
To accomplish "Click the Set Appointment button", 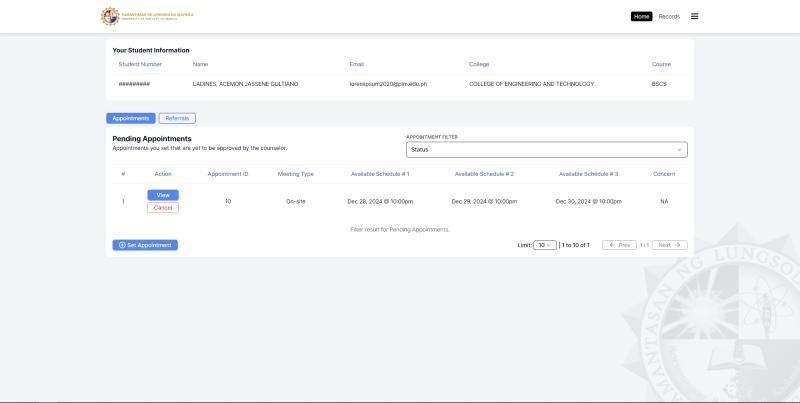I will click(145, 245).
